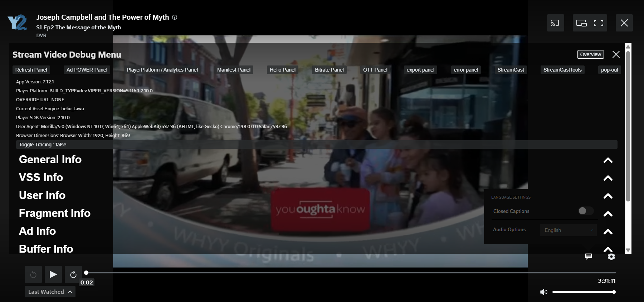Click debug menu scrollbar up arrow
Screen dimensions: 644x302
(628, 47)
